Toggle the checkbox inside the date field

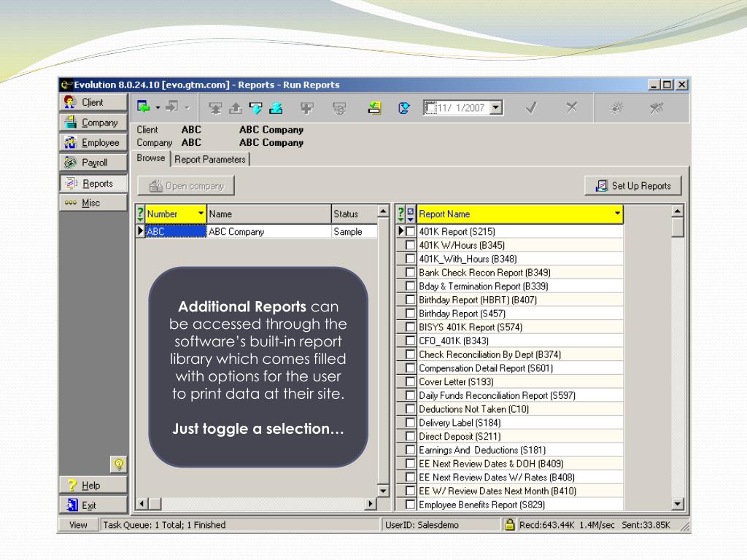pos(430,108)
